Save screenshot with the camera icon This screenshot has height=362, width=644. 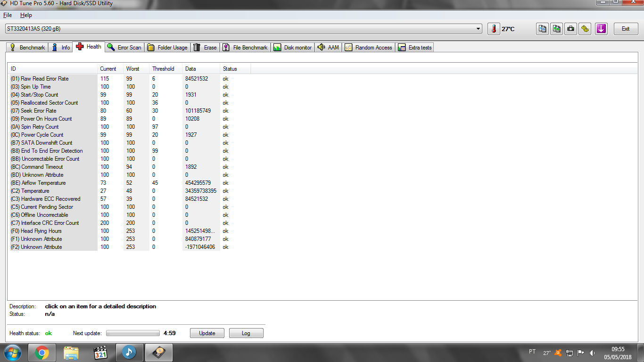point(571,29)
